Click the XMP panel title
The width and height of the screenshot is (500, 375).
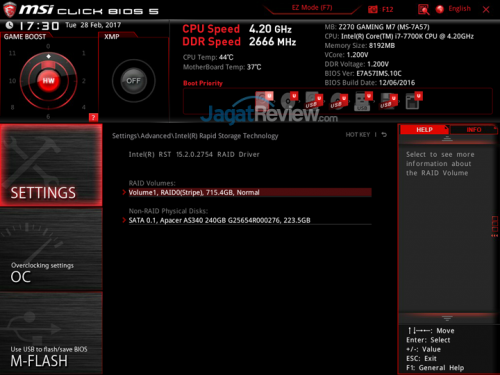click(112, 37)
